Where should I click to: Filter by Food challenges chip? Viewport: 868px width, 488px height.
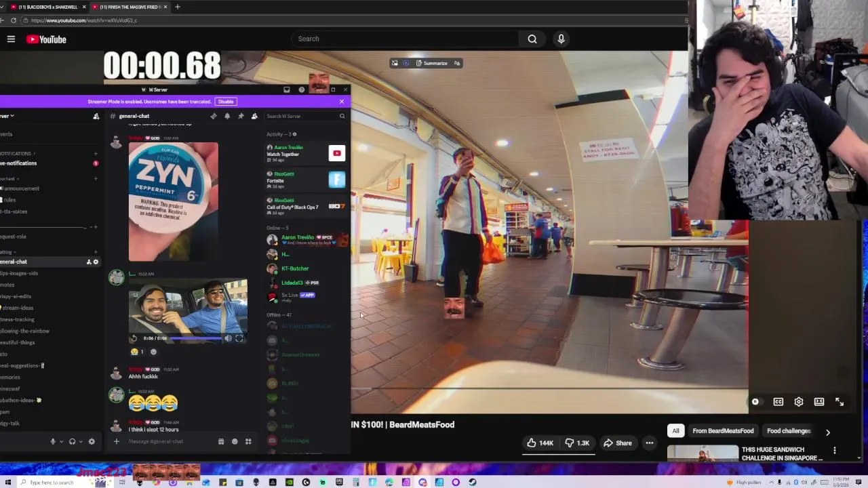pyautogui.click(x=789, y=431)
